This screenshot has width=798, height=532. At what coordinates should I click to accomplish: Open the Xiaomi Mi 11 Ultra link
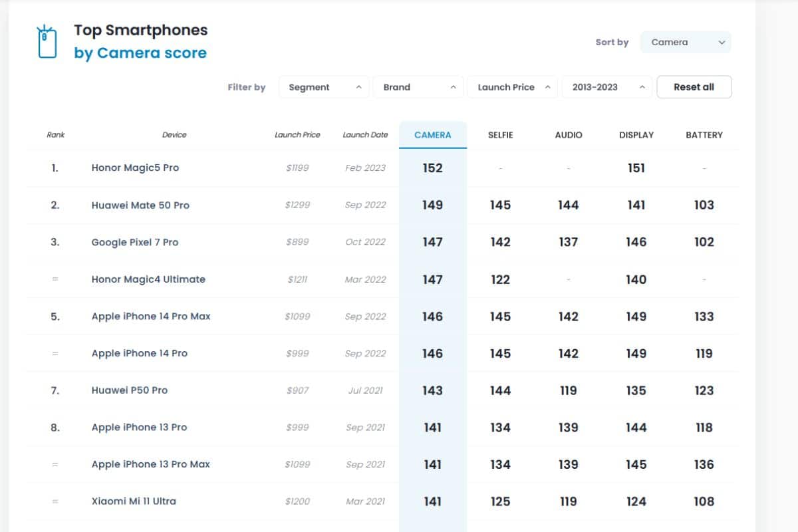[x=134, y=501]
